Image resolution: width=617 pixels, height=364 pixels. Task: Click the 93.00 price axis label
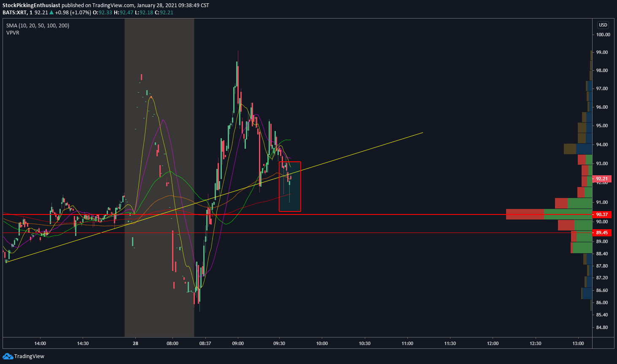pyautogui.click(x=602, y=163)
